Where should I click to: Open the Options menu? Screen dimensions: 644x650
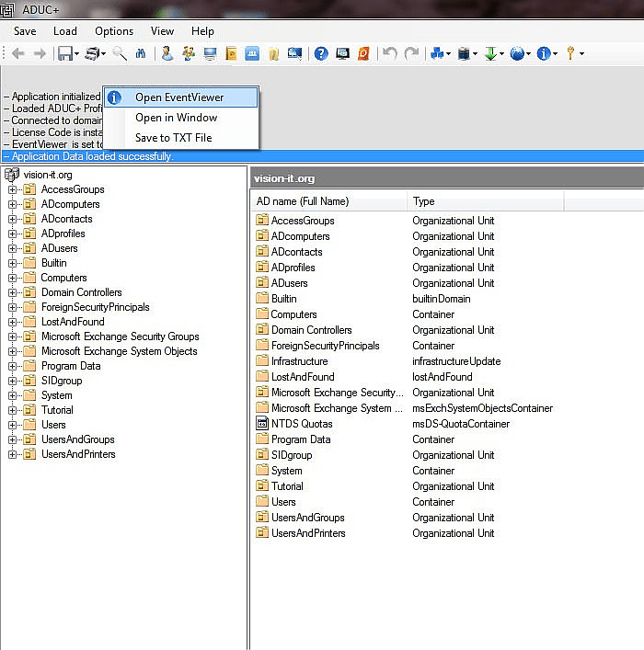point(114,31)
